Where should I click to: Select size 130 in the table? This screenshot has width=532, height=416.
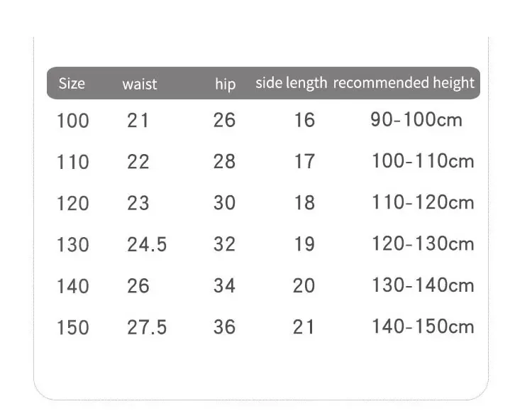coord(73,245)
